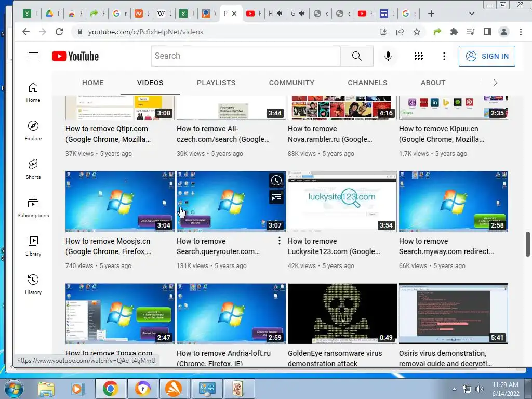Open Subscriptions in the sidebar
The image size is (532, 399).
pos(33,208)
